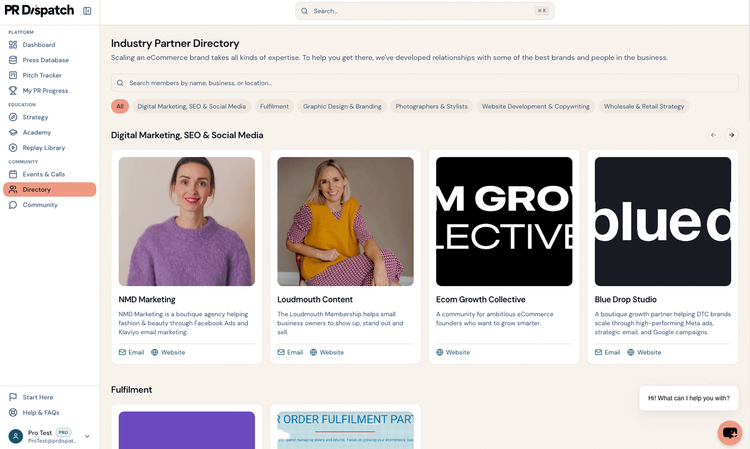Click the PR Dispatch logo
This screenshot has width=750, height=449.
[x=39, y=11]
